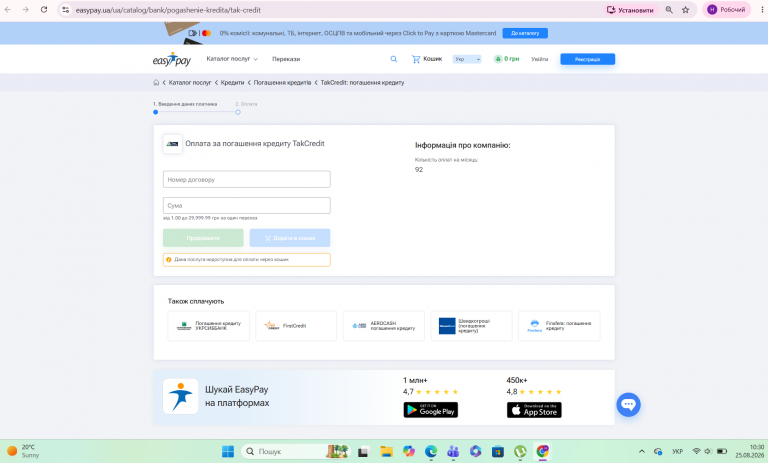This screenshot has width=768, height=463.
Task: Go back using the browser back arrow
Action: pyautogui.click(x=8, y=9)
